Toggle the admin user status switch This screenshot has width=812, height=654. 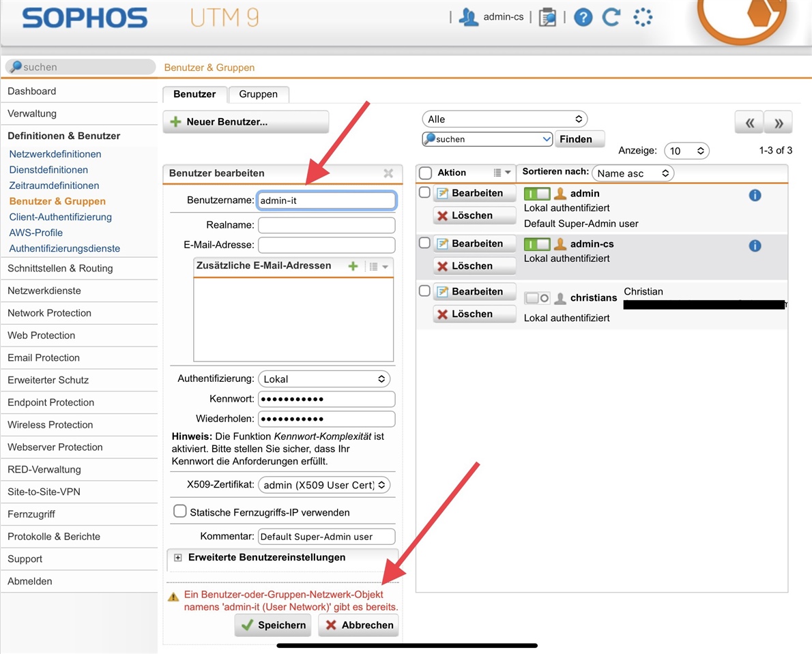pos(537,194)
